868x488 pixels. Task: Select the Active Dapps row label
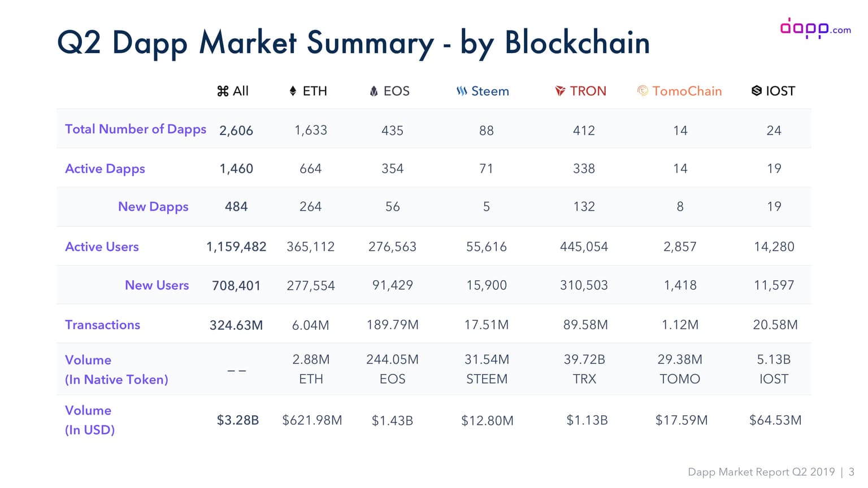(x=105, y=168)
